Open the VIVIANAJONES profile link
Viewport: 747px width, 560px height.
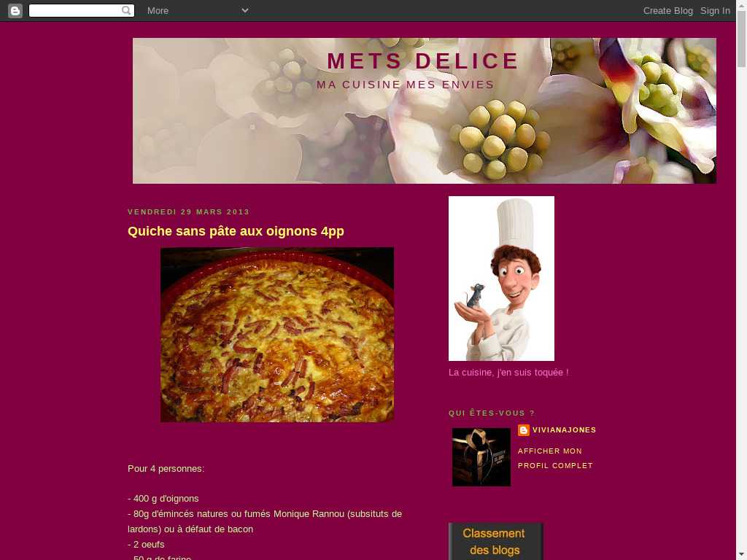(x=564, y=430)
